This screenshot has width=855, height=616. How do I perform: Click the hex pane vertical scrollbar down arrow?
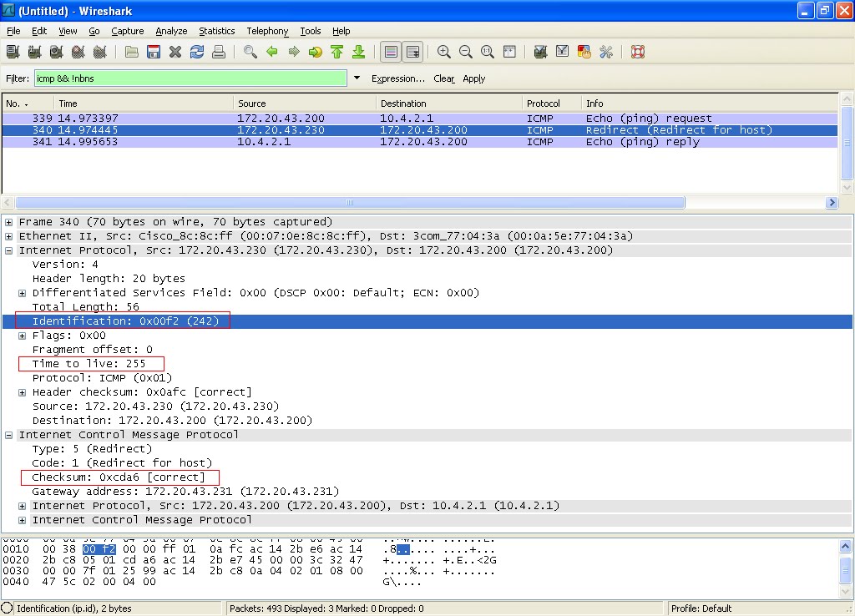pyautogui.click(x=845, y=592)
